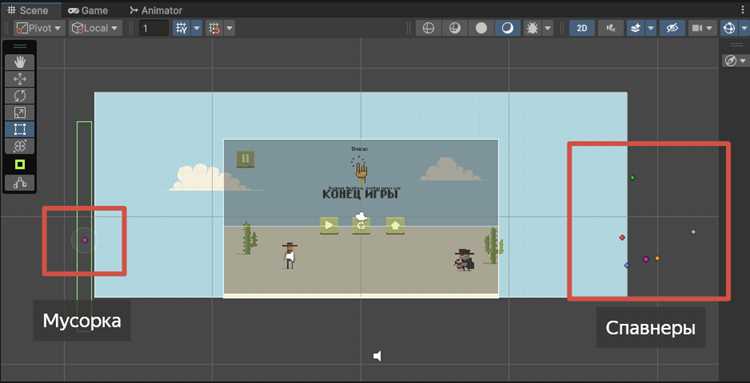750x383 pixels.
Task: Select the Move tool
Action: [x=20, y=79]
